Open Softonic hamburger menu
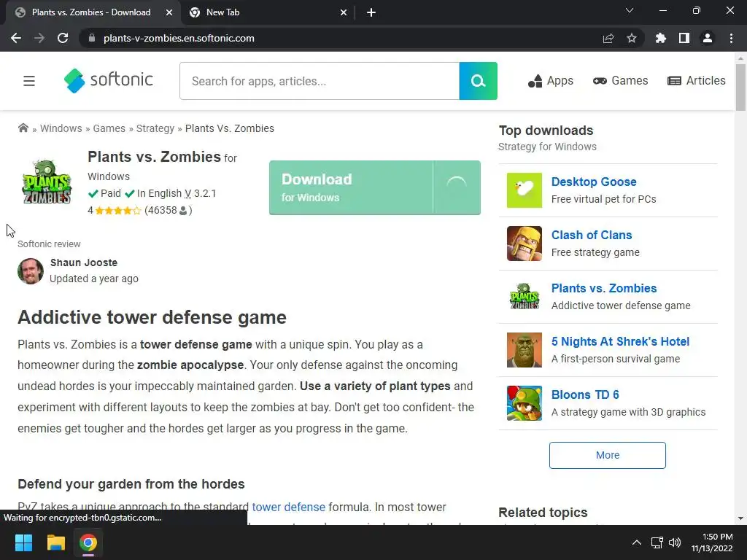The image size is (747, 560). click(29, 81)
